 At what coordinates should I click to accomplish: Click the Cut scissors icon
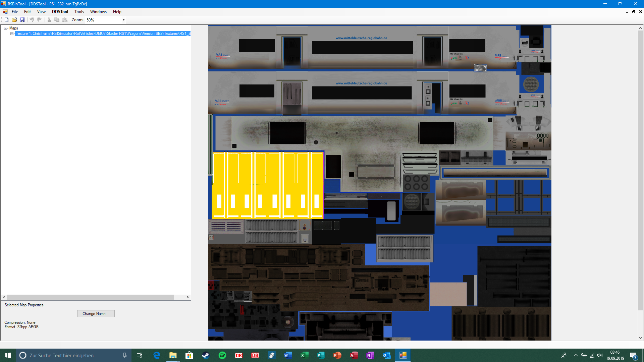pos(49,20)
